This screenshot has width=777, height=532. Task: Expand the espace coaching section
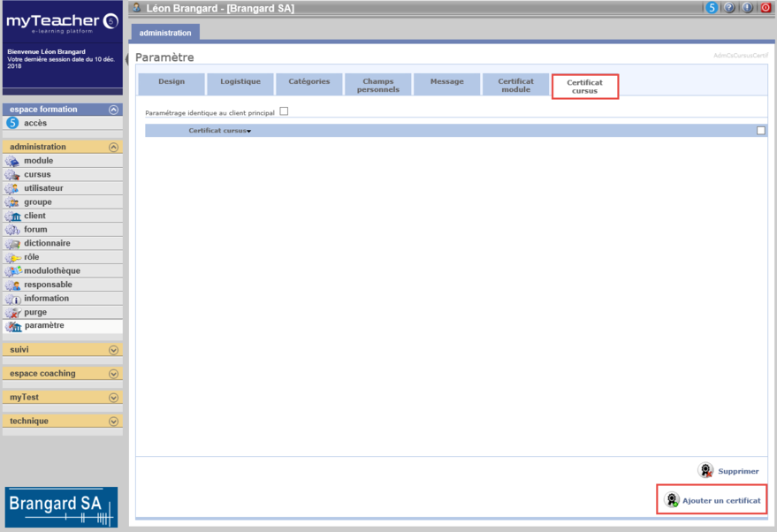tap(113, 374)
